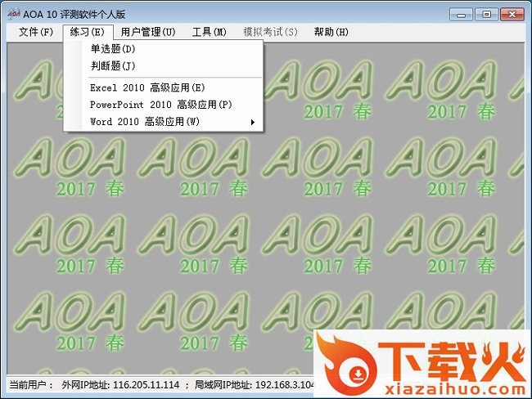The image size is (532, 399).
Task: Click the 外网IP地址 116.205.11.114 status text
Action: [x=120, y=385]
